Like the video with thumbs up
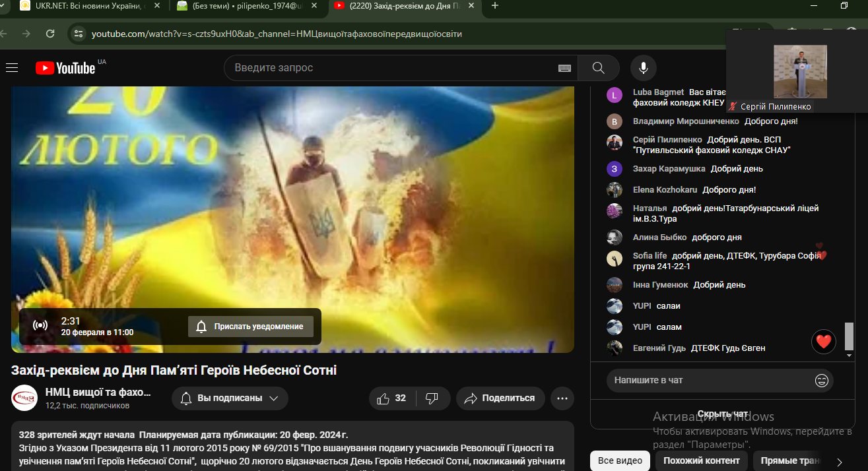Screen dimensions: 868x471 [x=391, y=398]
